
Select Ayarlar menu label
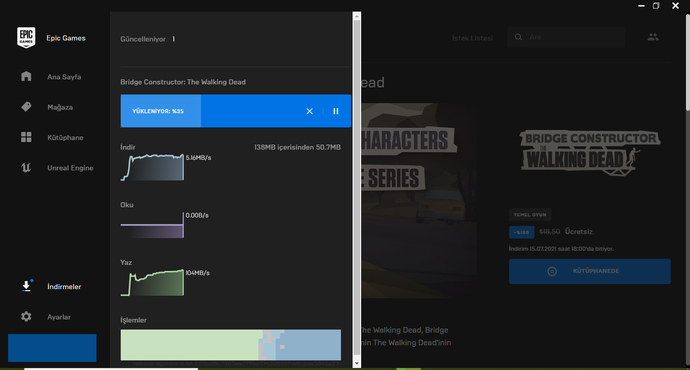[59, 317]
